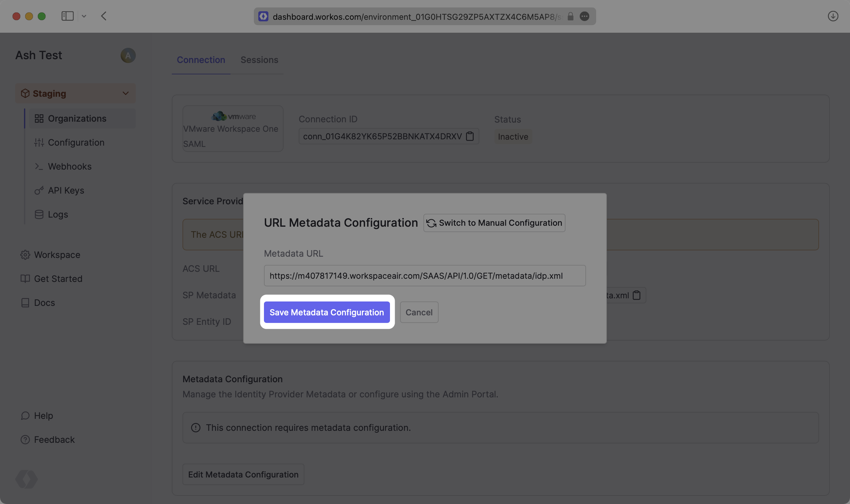Click the page options ellipsis in address bar
Screen dimensions: 850x504
tap(584, 16)
